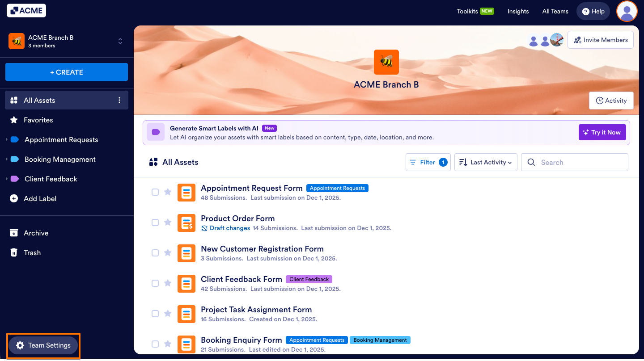This screenshot has height=361, width=644.
Task: Star the New Customer Registration Form
Action: [x=168, y=253]
